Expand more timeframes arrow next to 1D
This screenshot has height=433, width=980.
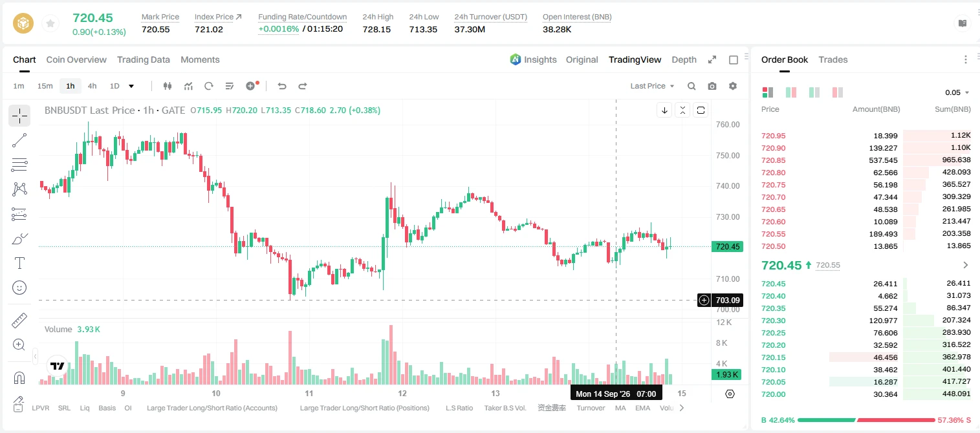pos(131,86)
